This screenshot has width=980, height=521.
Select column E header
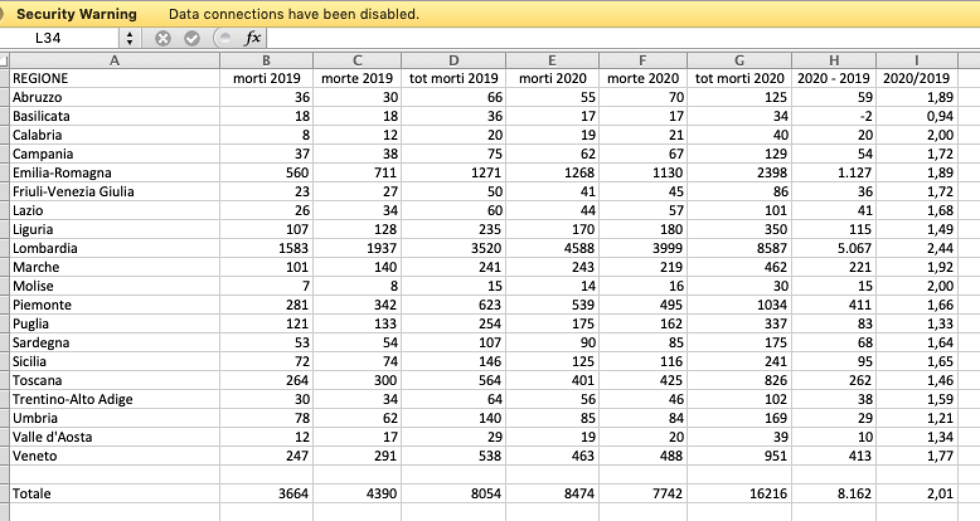click(x=552, y=61)
